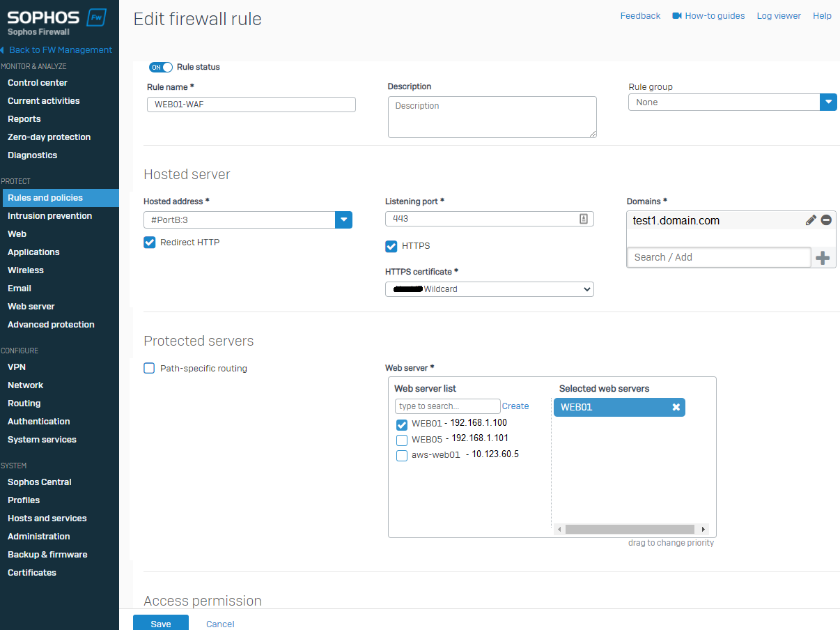Screen dimensions: 840x630
Task: Open Routing configuration
Action: click(x=24, y=403)
